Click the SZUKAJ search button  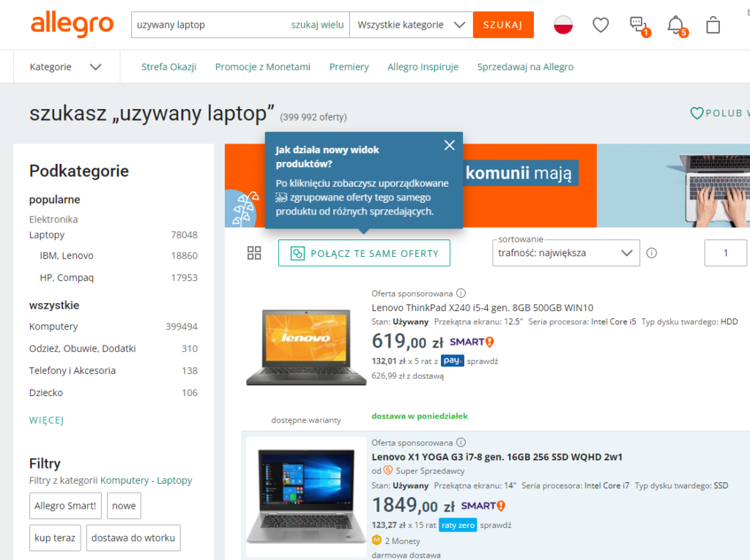click(x=503, y=25)
